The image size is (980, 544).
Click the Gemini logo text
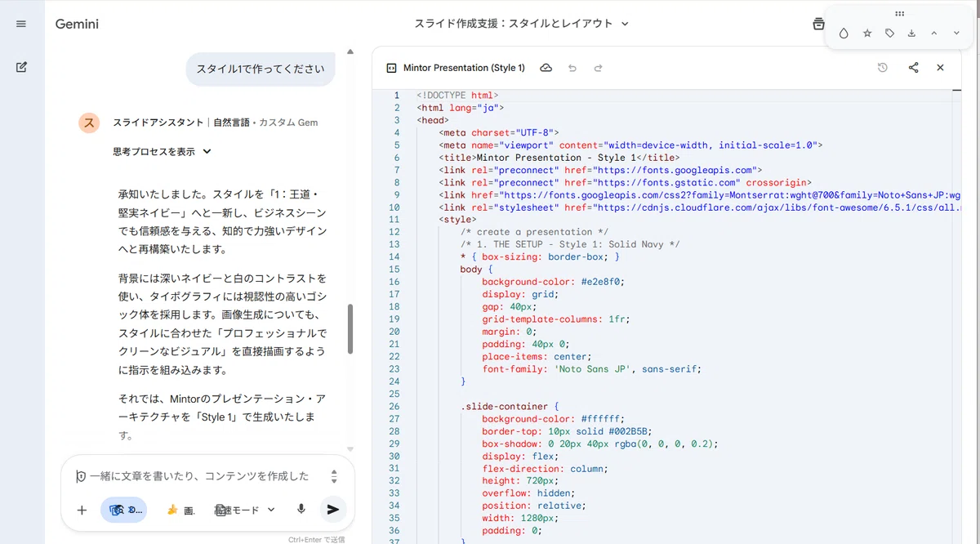(x=77, y=24)
